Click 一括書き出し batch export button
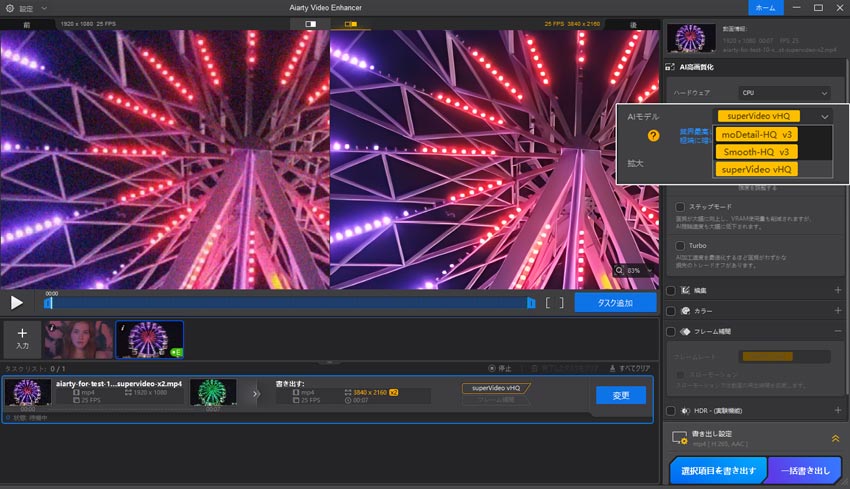Viewport: 850px width, 489px height. (x=805, y=471)
